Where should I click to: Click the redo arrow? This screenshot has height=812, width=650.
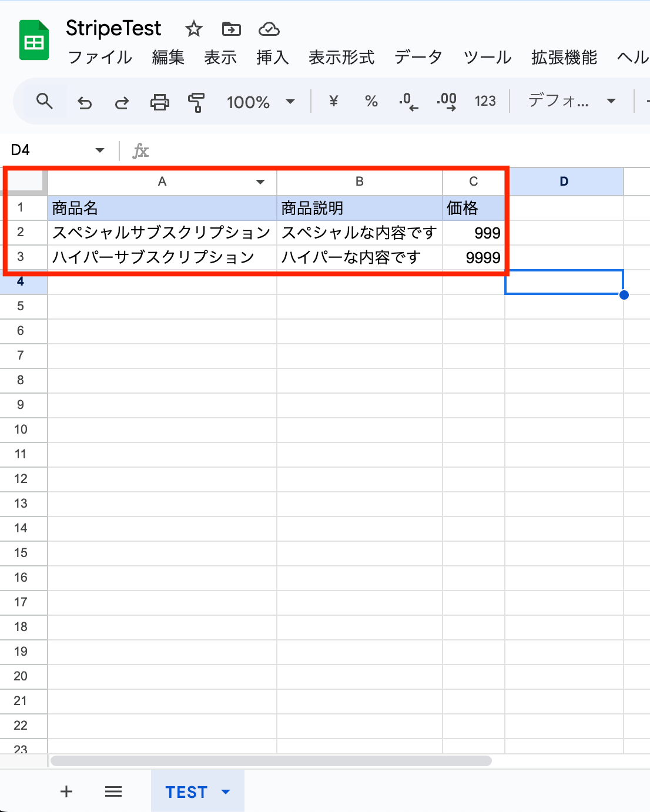tap(122, 103)
